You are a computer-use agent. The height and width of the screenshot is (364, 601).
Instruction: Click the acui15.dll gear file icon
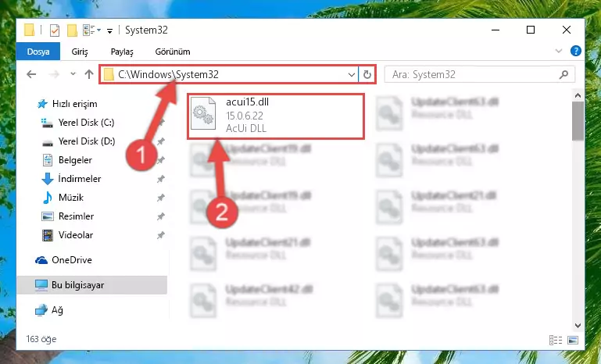click(x=203, y=113)
